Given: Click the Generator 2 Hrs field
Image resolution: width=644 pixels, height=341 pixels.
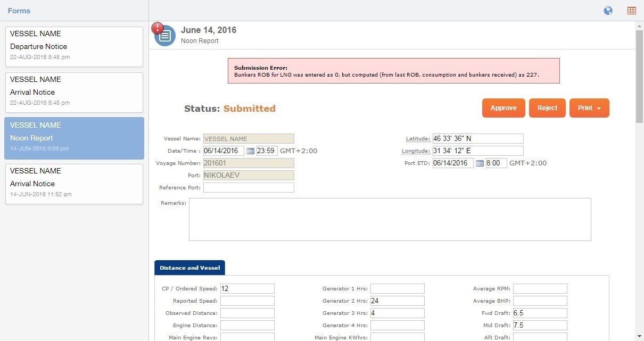Looking at the screenshot, I should click(397, 301).
